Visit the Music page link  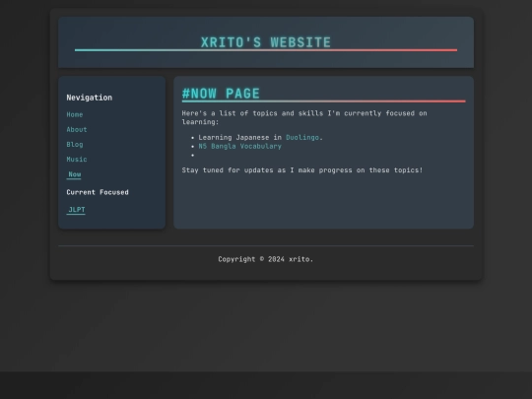(77, 160)
